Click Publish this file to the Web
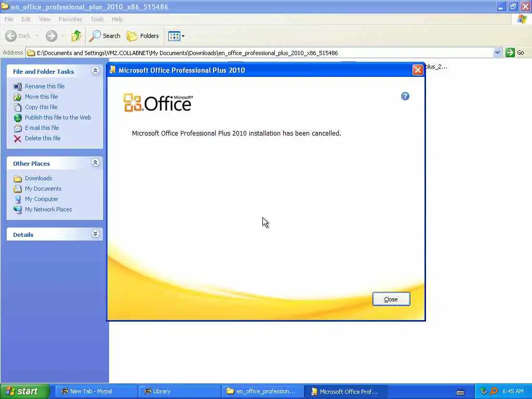Screen dimensions: 532x399 pyautogui.click(x=58, y=117)
